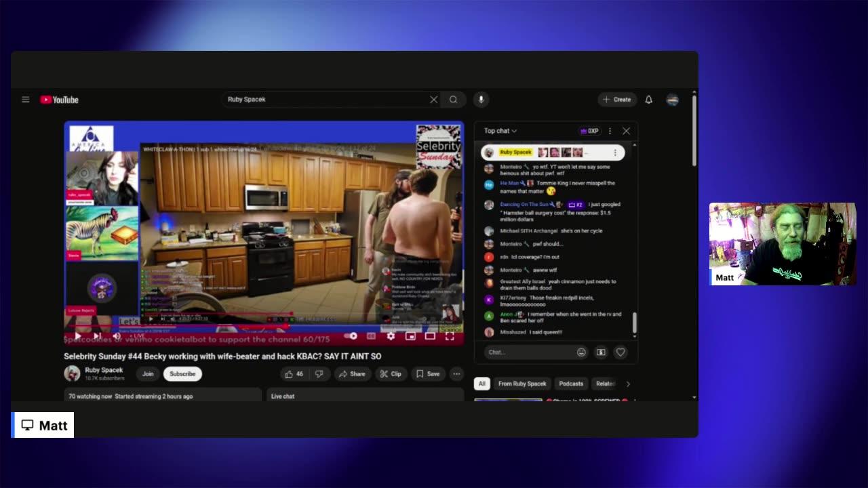868x488 pixels.
Task: Open the YouTube hamburger guide menu
Action: (26, 100)
